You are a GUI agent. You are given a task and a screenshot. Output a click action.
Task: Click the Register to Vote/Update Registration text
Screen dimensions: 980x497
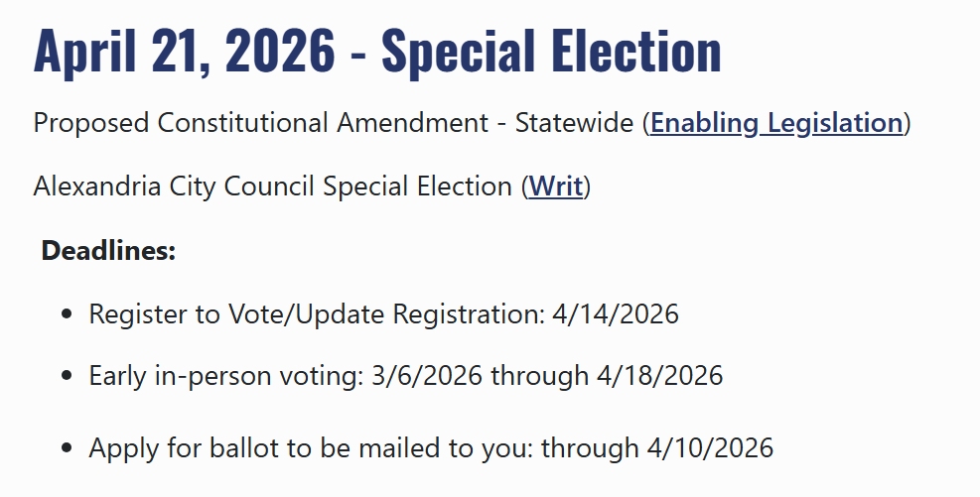click(316, 314)
